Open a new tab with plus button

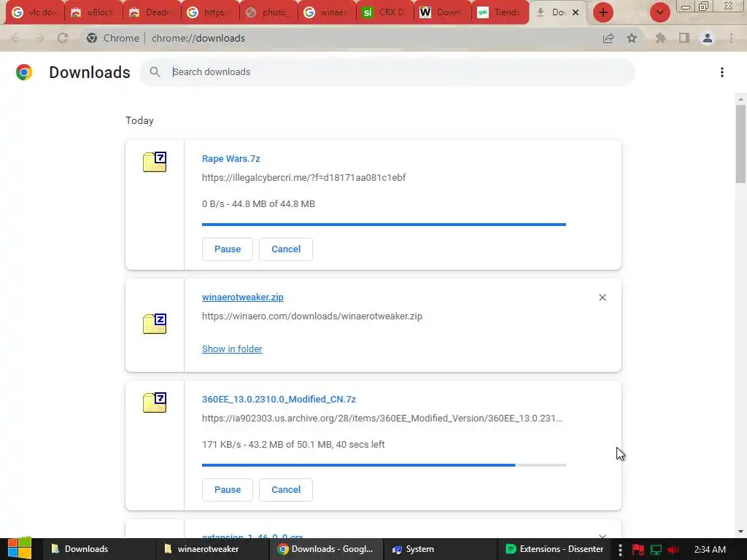pyautogui.click(x=603, y=12)
